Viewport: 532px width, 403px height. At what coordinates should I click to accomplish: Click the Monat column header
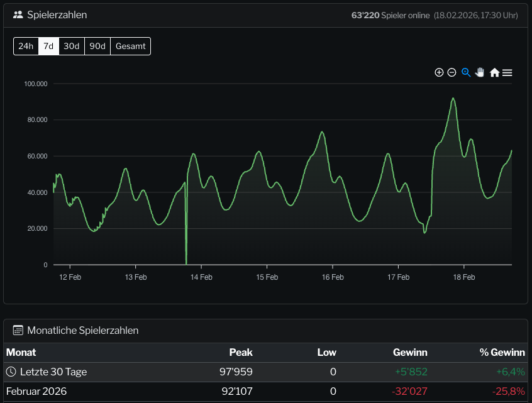tap(21, 352)
